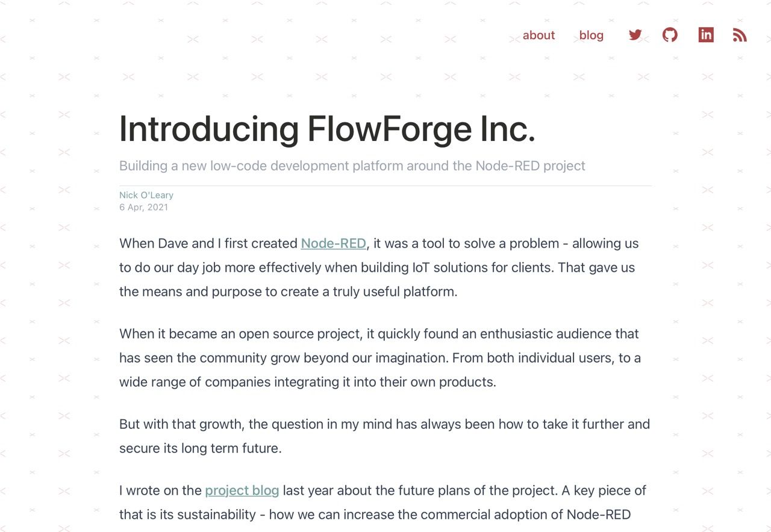
Task: Click the Introducing FlowForge Inc. heading
Action: pyautogui.click(x=327, y=129)
